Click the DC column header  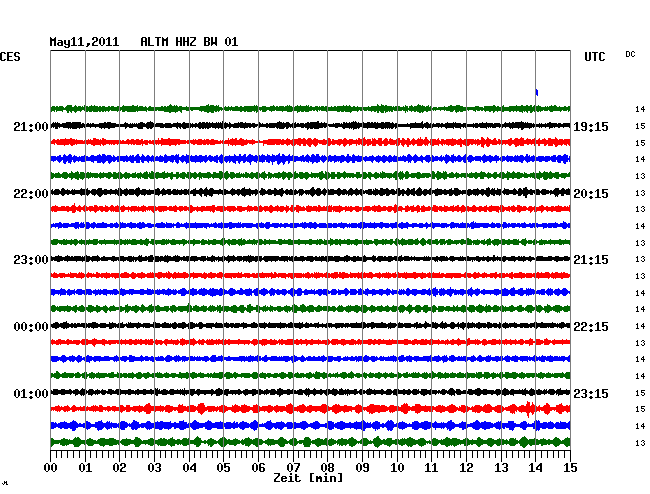630,54
